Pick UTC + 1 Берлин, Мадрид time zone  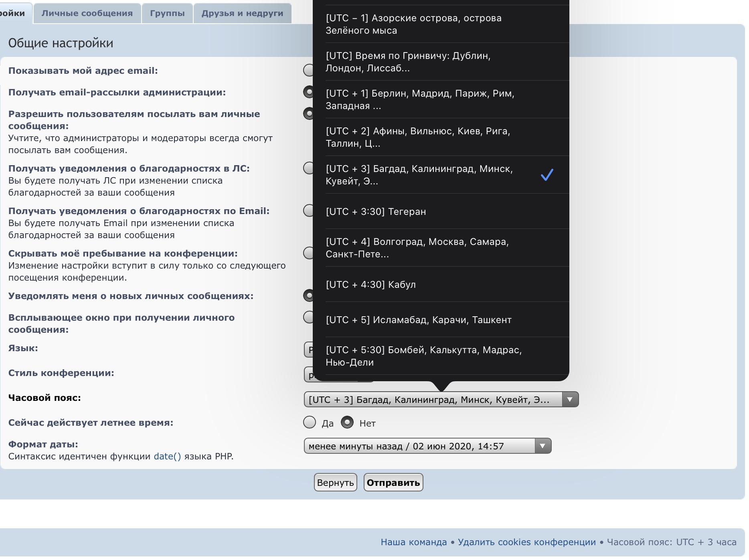coord(441,99)
